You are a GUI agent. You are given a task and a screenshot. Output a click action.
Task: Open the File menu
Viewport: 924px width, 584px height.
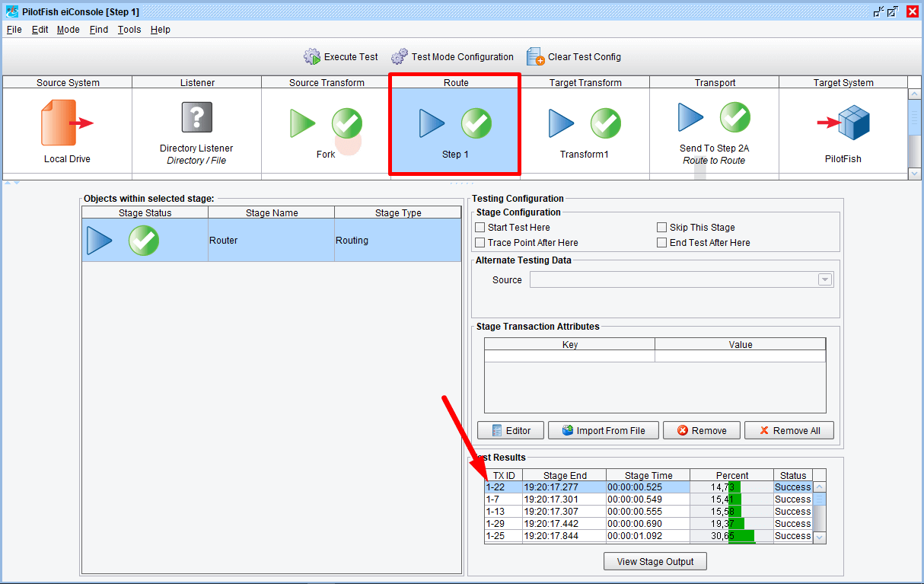pos(14,30)
